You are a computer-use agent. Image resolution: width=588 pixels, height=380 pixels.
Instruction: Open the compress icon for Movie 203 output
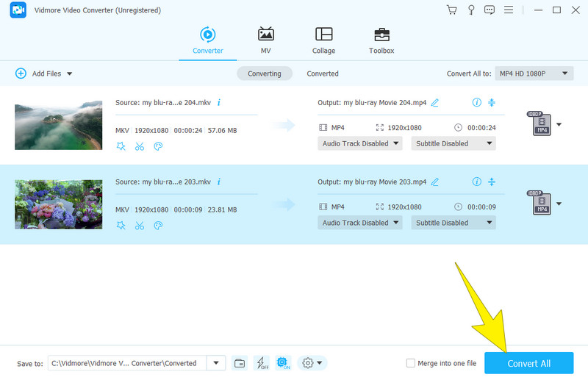[492, 182]
